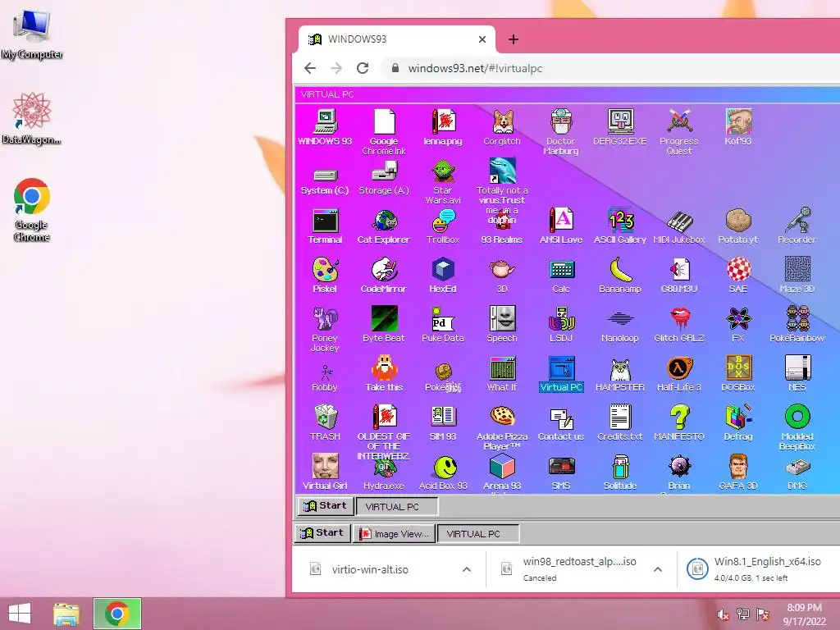
Task: Launch Adobe Pizza Player icon
Action: (501, 427)
